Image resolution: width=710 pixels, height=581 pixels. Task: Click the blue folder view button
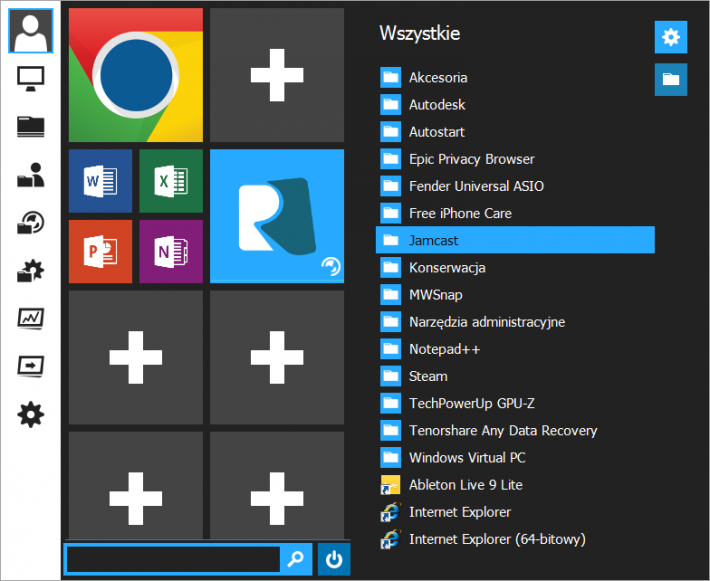(x=671, y=80)
